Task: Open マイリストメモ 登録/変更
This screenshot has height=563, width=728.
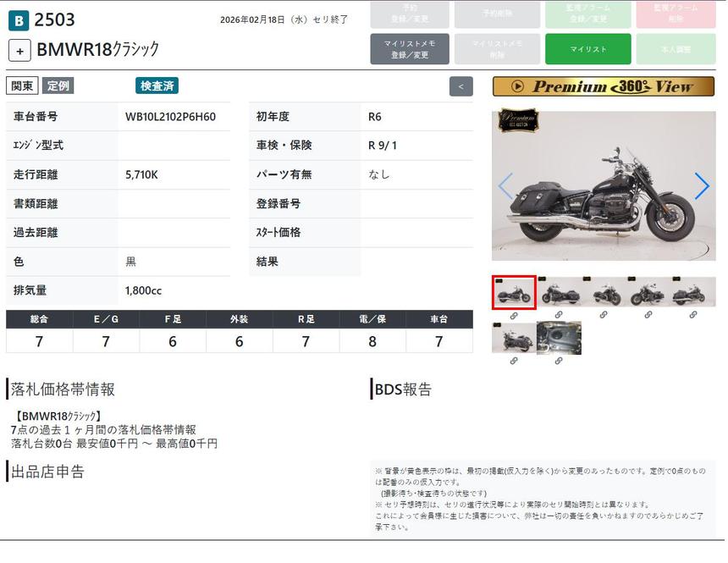Action: click(x=410, y=49)
